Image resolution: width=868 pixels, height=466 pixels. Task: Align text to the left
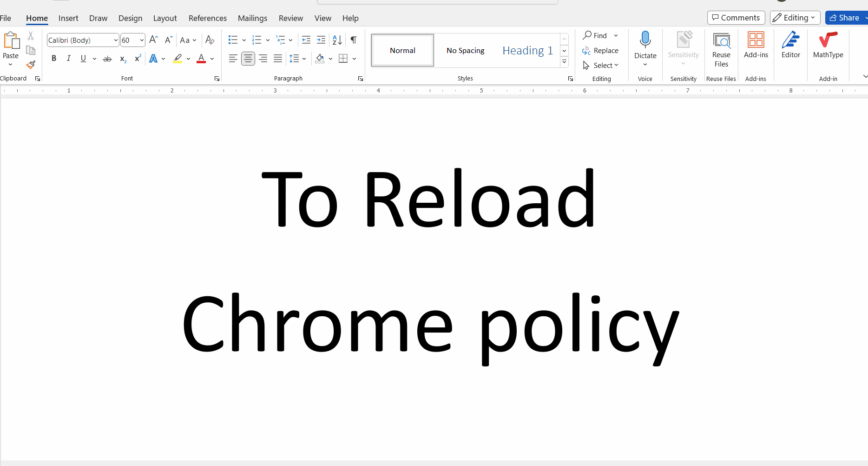233,59
